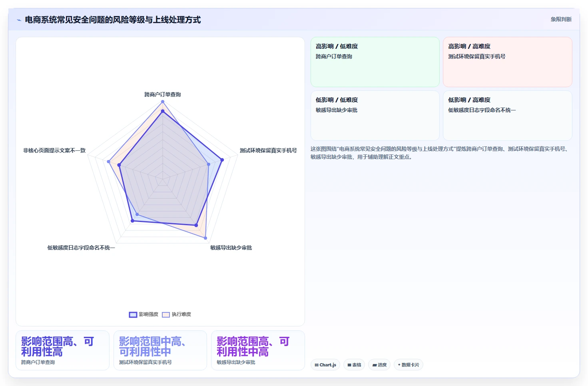Viewport: 588px width, 386px height.
Task: Click radar axis label 非核心页面提示文案不一致
Action: [x=54, y=150]
